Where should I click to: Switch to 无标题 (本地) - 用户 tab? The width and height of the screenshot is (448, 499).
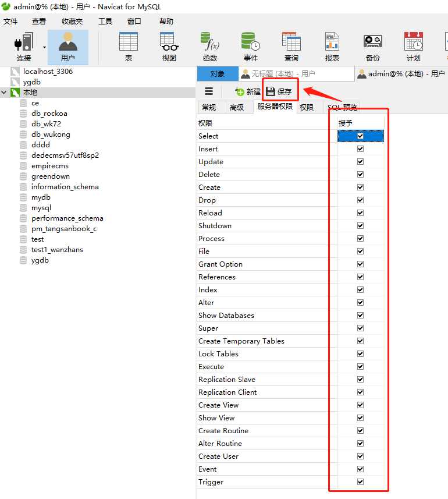click(296, 74)
